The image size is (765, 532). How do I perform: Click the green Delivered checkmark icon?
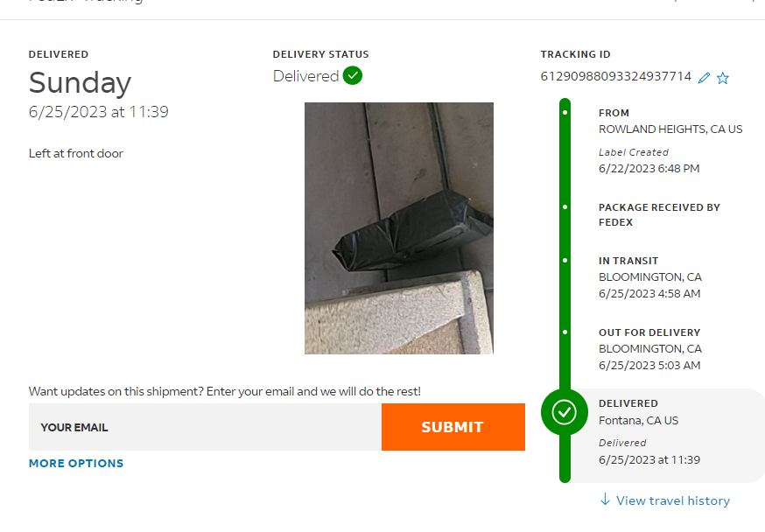(352, 75)
